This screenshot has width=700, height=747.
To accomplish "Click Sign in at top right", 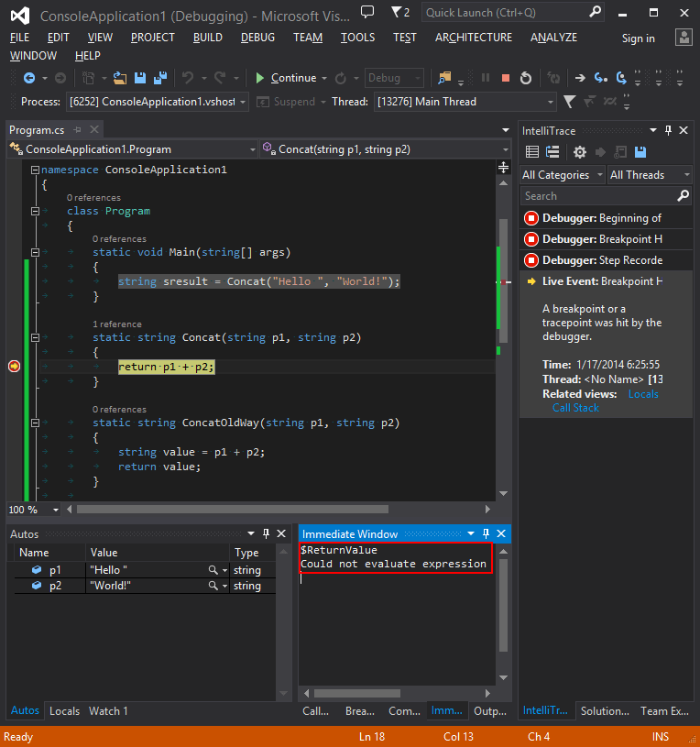I will click(x=638, y=38).
